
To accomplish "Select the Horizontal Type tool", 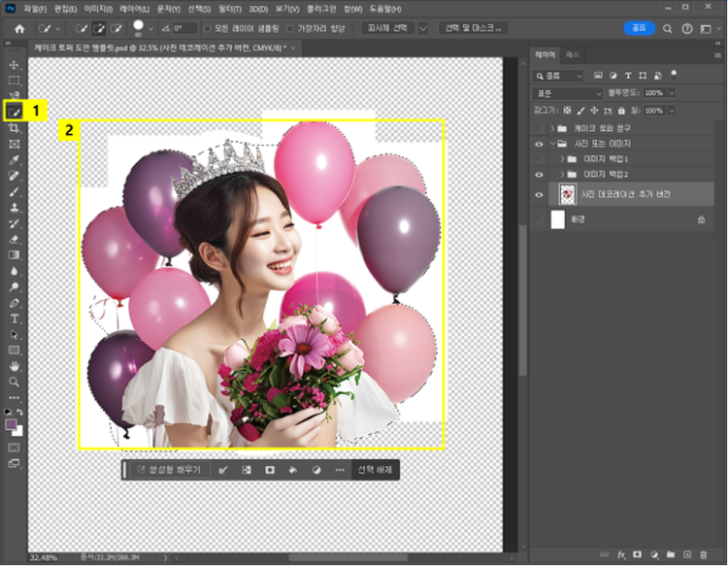I will click(14, 318).
